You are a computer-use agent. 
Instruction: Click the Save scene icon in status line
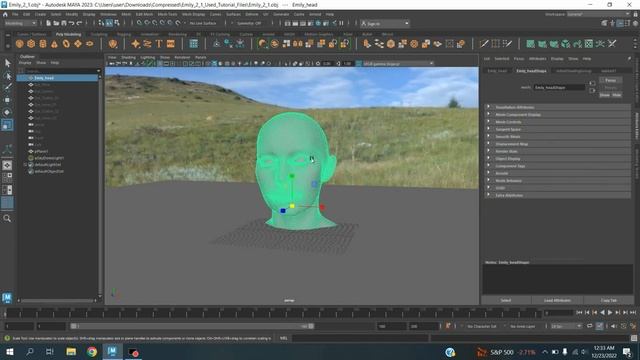click(x=64, y=23)
